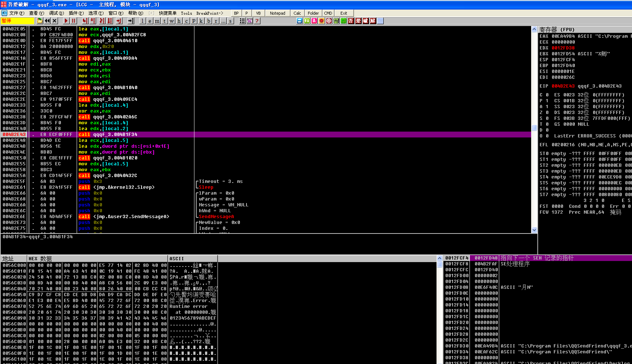Open Threads 't' button
The image size is (632, 364).
pyautogui.click(x=164, y=21)
